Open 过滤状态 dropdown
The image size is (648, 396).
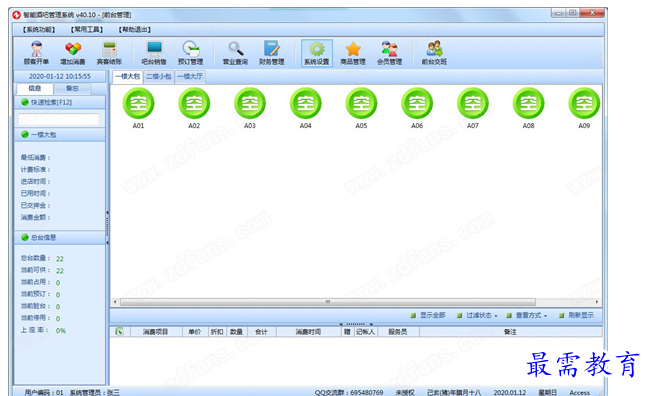[477, 315]
